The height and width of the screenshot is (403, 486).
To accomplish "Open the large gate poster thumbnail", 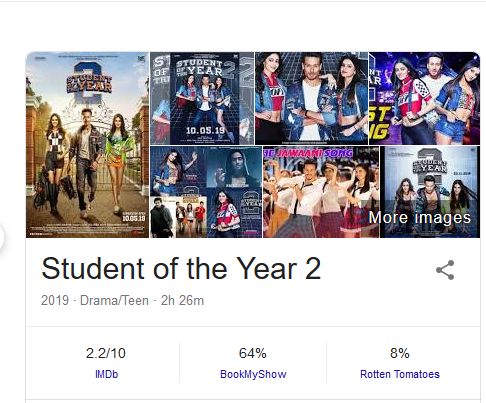I will tap(87, 145).
